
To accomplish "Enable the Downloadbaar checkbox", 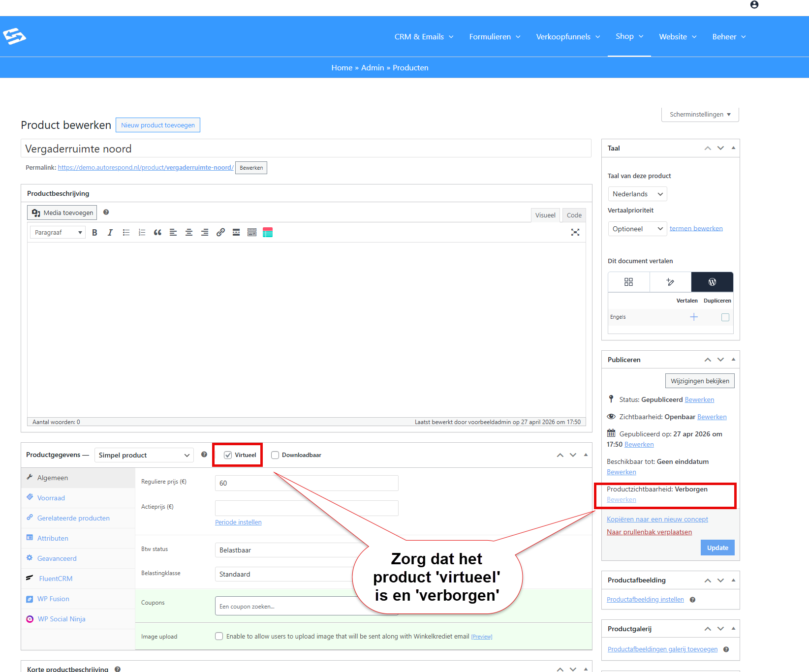I will point(275,455).
